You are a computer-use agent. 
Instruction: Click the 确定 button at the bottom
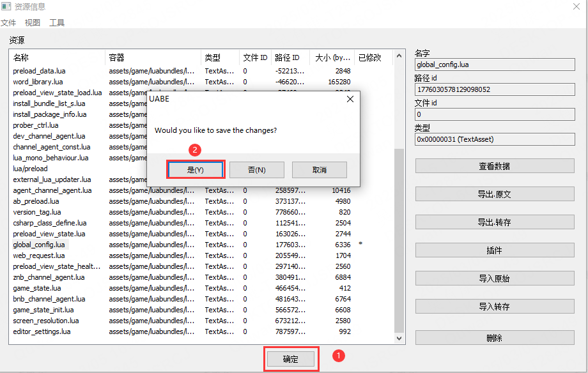pos(291,359)
